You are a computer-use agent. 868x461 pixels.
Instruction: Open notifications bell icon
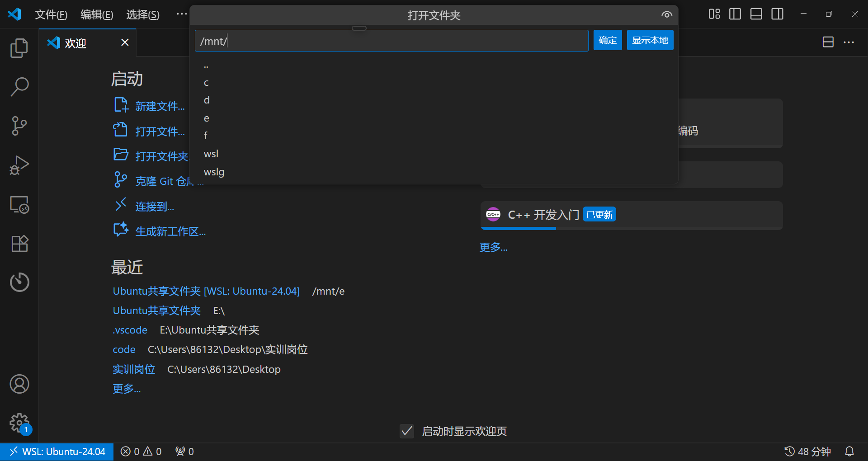pyautogui.click(x=849, y=452)
